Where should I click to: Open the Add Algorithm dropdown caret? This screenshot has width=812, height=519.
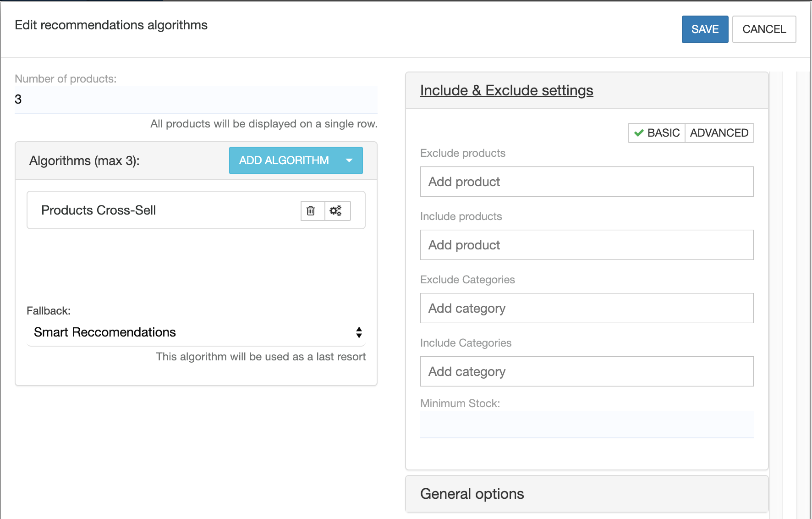[349, 160]
